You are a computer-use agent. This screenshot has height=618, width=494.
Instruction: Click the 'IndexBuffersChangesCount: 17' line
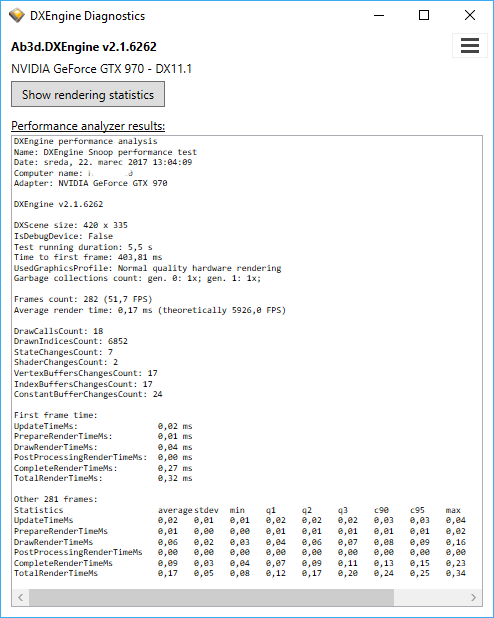83,384
